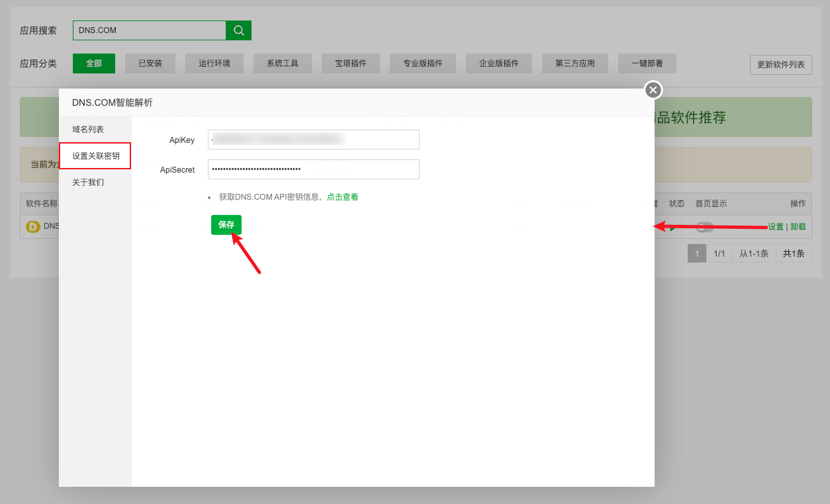Click the 操作 column header
The height and width of the screenshot is (504, 830).
798,204
